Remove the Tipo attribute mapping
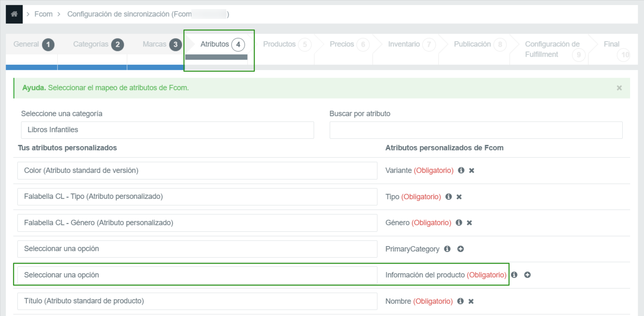644x316 pixels. 459,197
